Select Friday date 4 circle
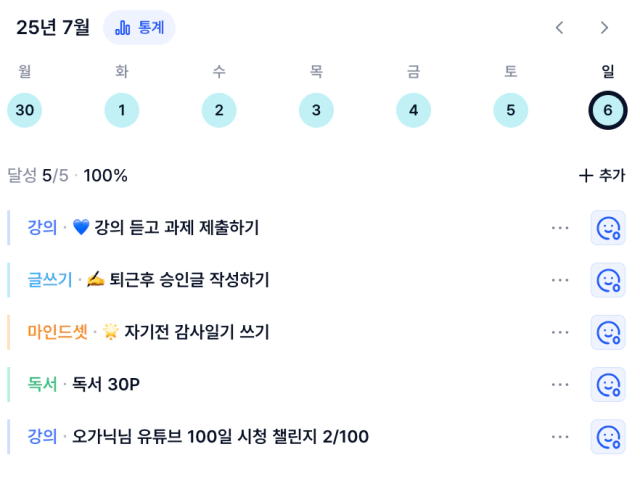The height and width of the screenshot is (489, 640). click(x=413, y=110)
